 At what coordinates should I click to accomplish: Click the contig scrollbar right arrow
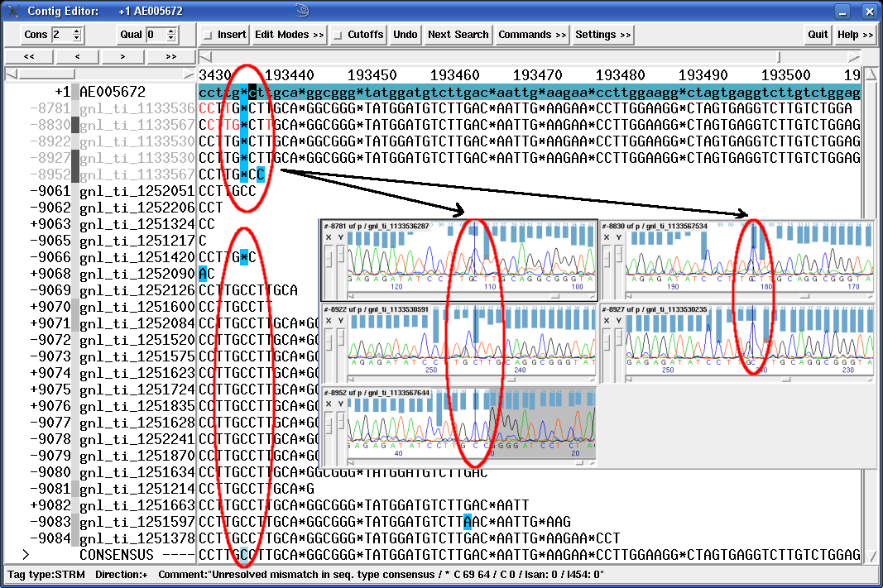854,57
